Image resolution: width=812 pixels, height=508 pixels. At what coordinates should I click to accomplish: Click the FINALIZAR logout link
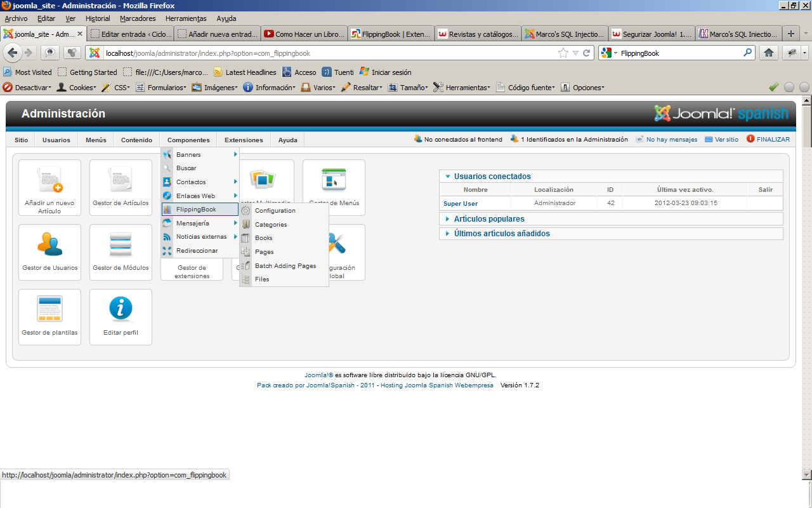tap(772, 140)
